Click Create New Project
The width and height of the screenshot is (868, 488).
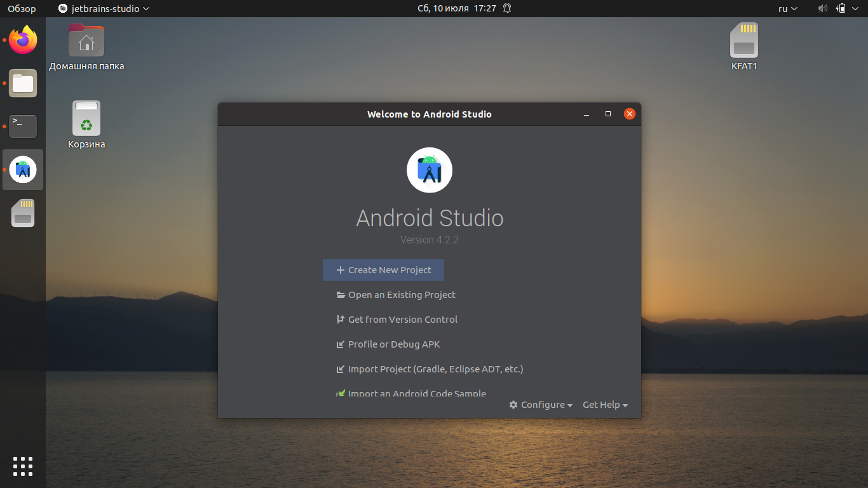[383, 270]
